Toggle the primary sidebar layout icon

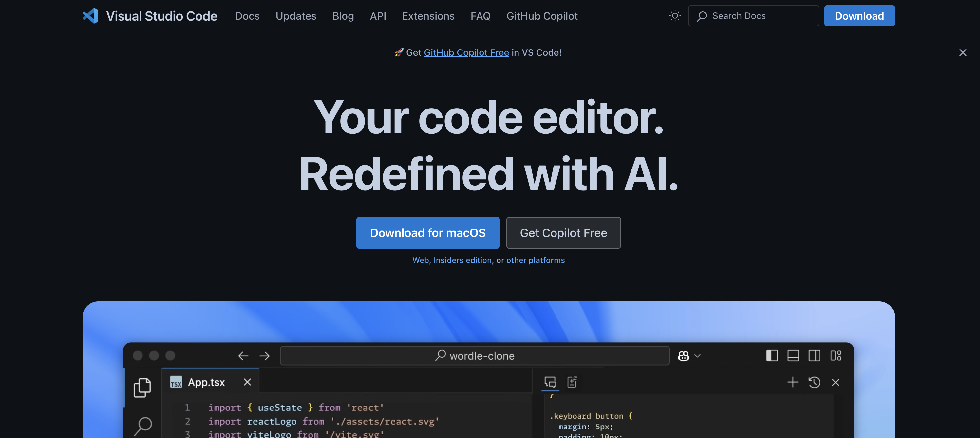tap(772, 356)
